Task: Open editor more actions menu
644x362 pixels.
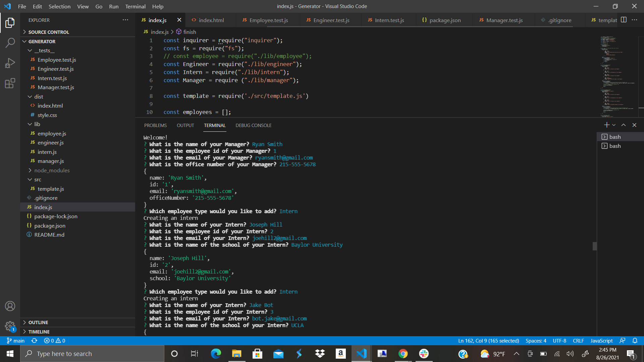Action: 634,20
